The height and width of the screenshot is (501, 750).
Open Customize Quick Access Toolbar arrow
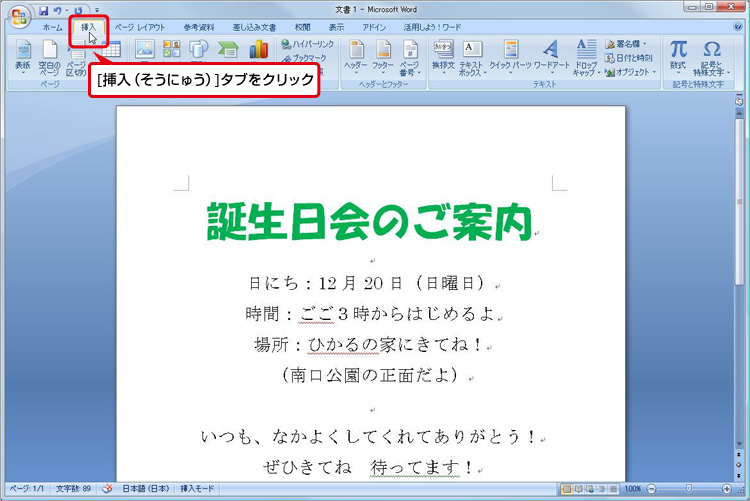coord(97,10)
